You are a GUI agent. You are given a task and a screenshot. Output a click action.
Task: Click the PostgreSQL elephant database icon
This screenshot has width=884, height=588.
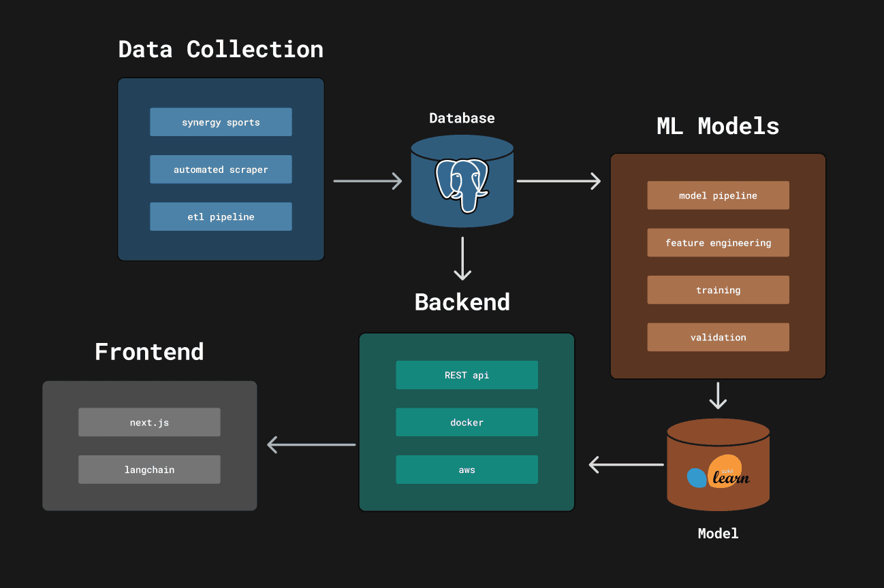462,180
